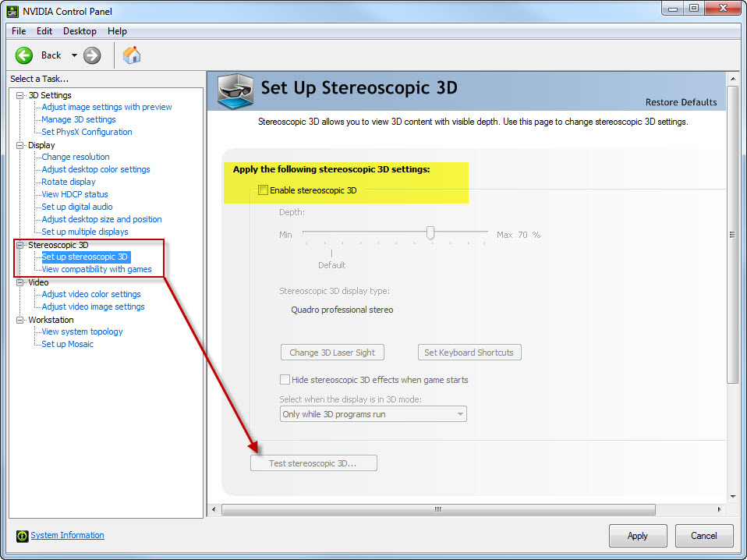Click the horizontal scrollbar left arrow

214,509
